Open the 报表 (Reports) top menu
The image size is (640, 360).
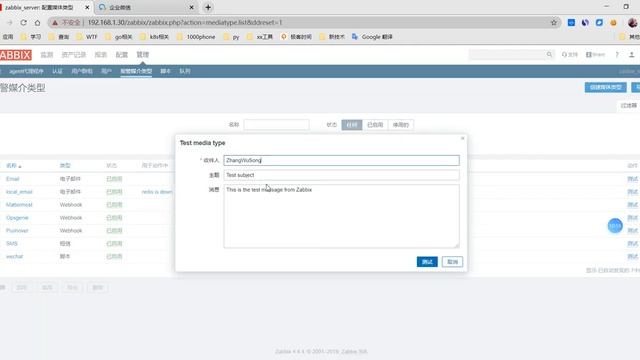101,55
